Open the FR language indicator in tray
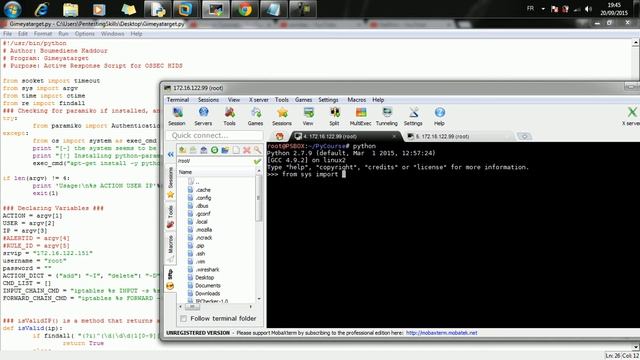The height and width of the screenshot is (360, 640). point(530,9)
